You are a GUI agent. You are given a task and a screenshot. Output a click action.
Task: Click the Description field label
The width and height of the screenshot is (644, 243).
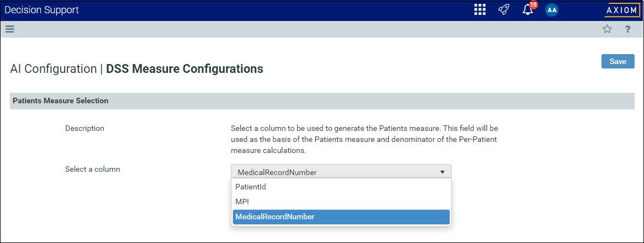tap(85, 129)
